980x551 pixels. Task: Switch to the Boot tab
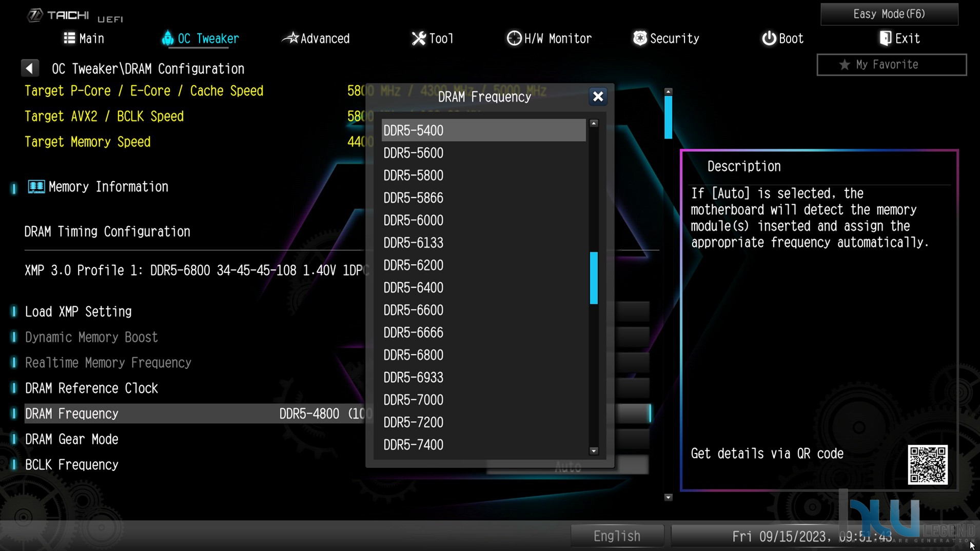tap(782, 38)
